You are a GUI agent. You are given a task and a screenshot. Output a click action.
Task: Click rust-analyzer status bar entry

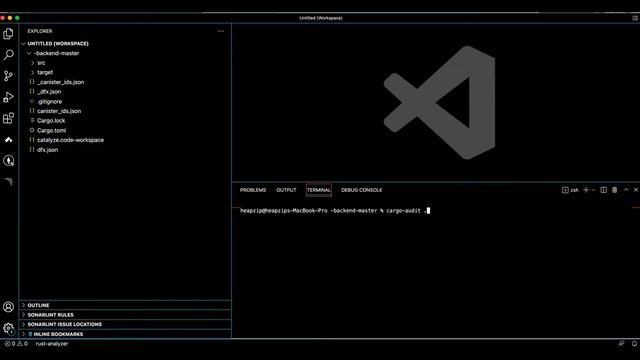52,344
